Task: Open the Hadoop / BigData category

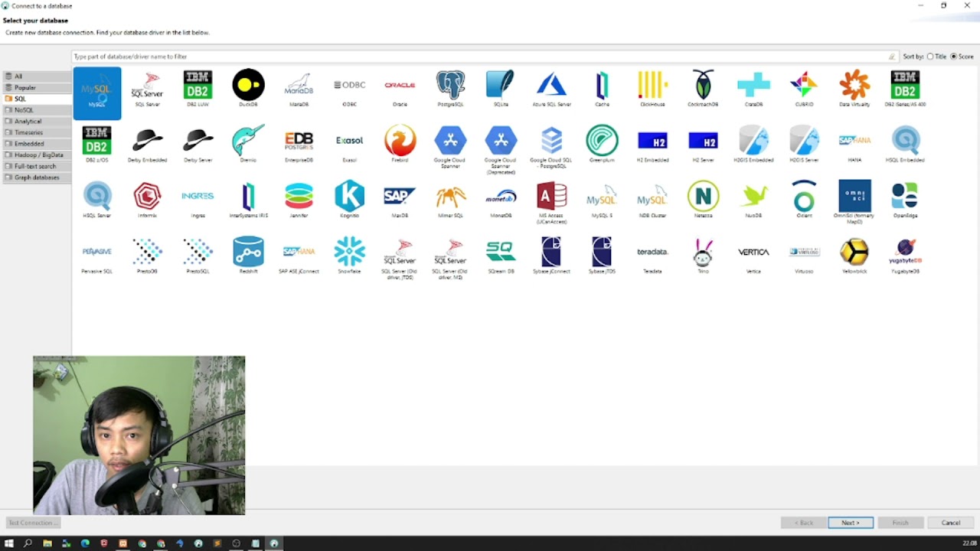Action: tap(36, 155)
